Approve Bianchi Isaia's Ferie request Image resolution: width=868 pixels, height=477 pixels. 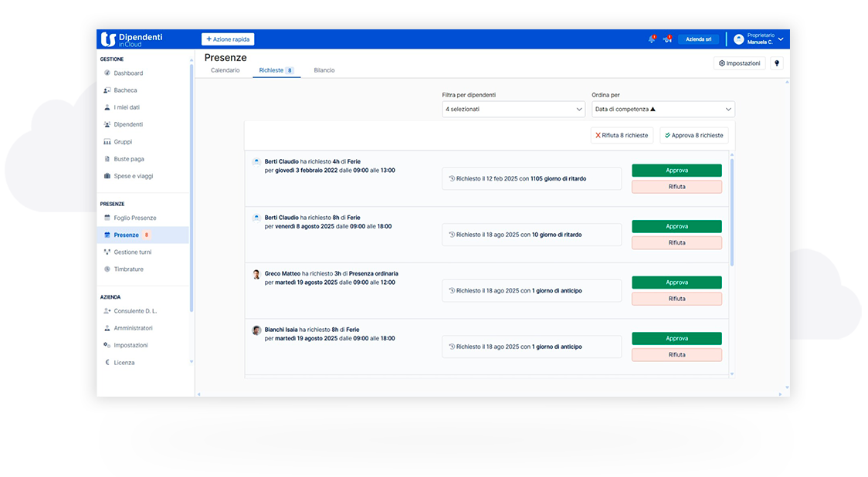point(676,339)
